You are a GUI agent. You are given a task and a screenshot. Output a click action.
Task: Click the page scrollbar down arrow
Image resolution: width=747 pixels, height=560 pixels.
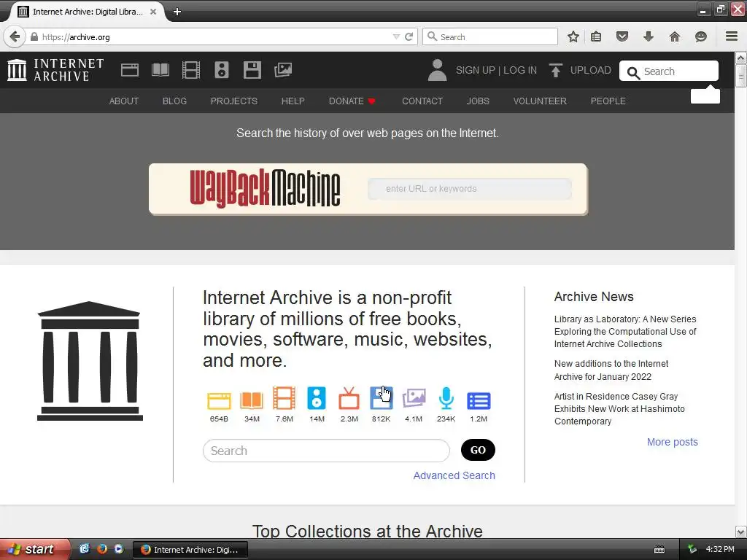[741, 532]
